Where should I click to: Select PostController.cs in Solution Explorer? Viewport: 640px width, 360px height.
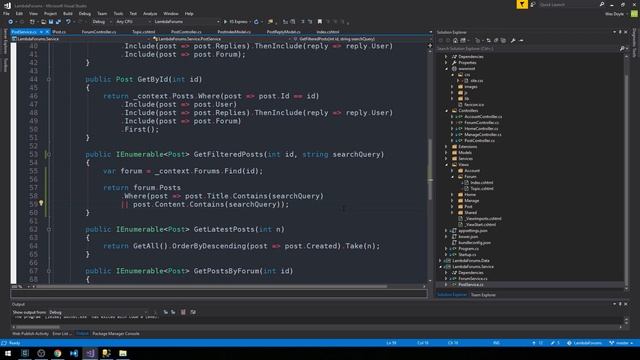pos(480,140)
